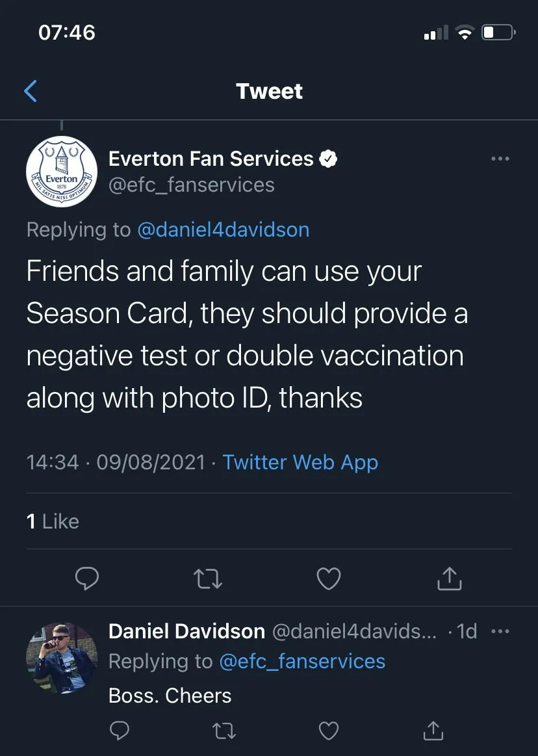Open more options on Daniel Davidson's reply

pyautogui.click(x=500, y=631)
